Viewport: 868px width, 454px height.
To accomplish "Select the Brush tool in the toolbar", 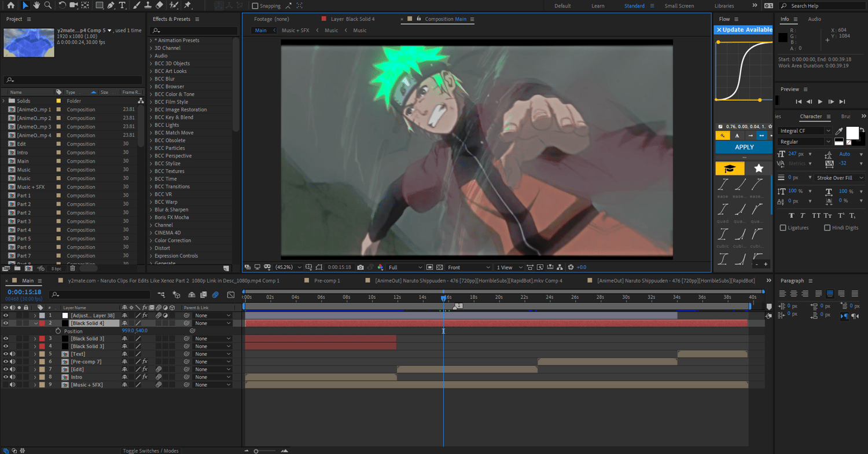I will [x=136, y=5].
